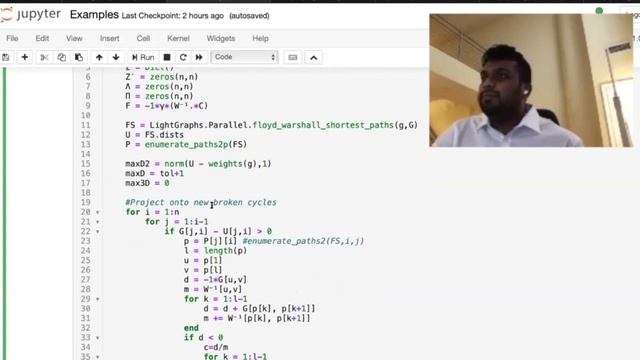Click the comment '#Project onto new broken cycles'

coord(201,202)
